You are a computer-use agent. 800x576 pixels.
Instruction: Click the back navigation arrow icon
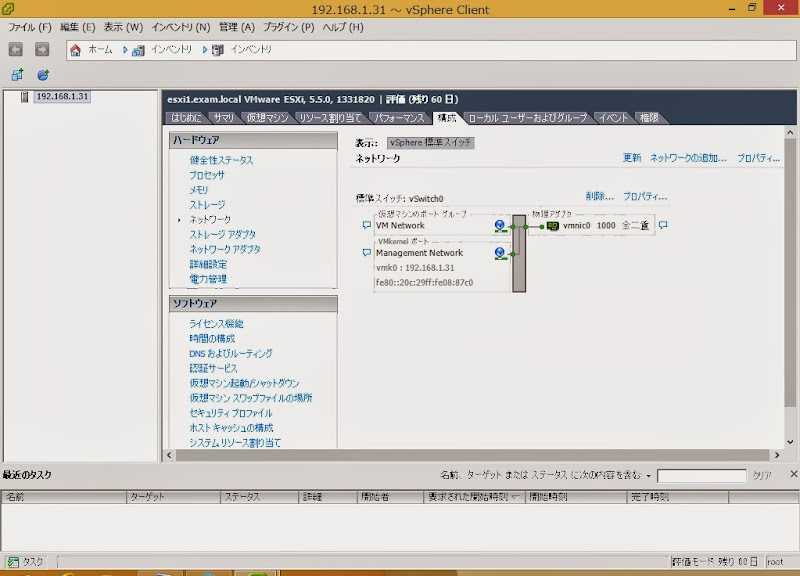(16, 49)
